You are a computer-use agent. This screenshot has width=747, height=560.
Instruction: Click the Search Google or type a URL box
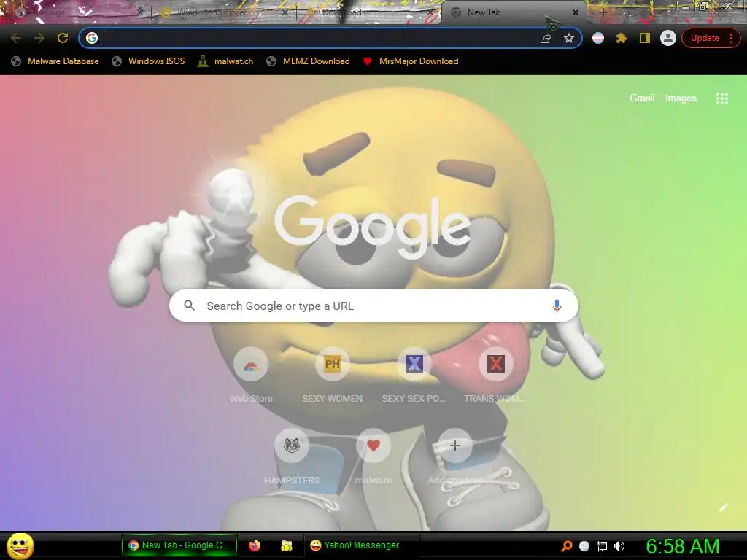point(374,306)
